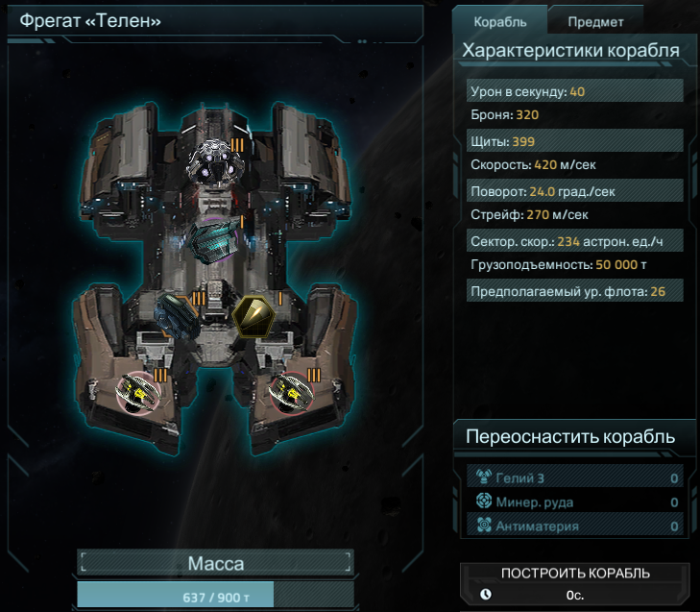Click the Минер. руда resource icon
Image resolution: width=700 pixels, height=612 pixels.
point(484,502)
